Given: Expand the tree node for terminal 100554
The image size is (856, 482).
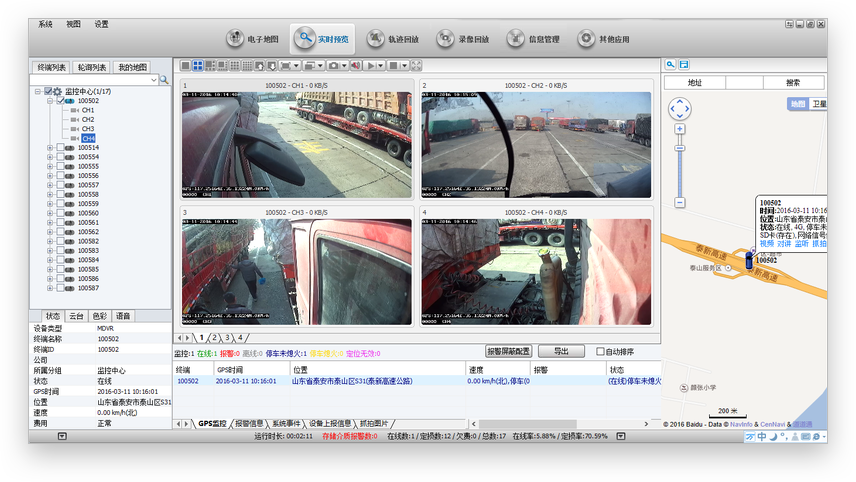Looking at the screenshot, I should pyautogui.click(x=50, y=157).
